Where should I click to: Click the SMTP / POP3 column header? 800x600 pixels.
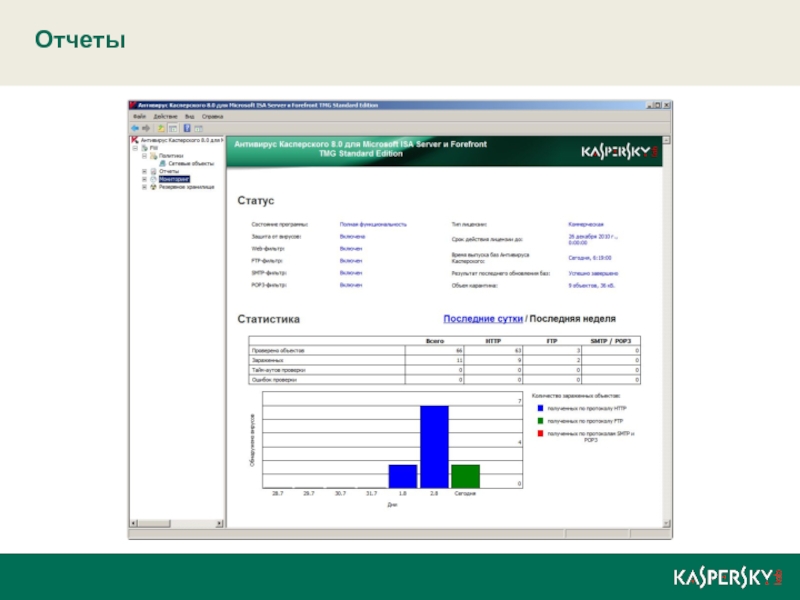pos(611,341)
